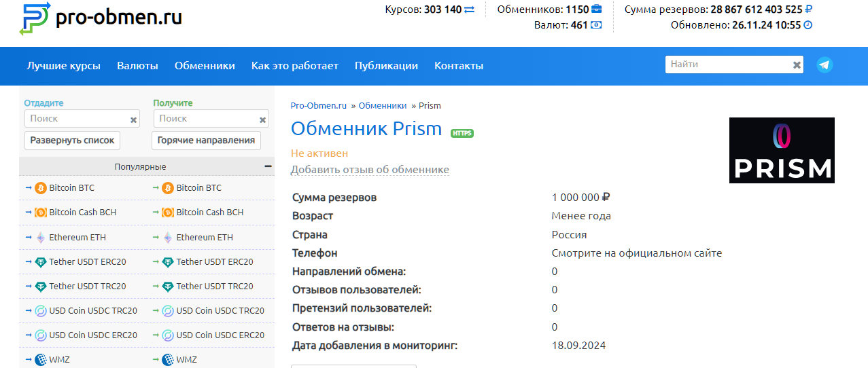Click the Дата добавления в мониторинг label
The width and height of the screenshot is (868, 368).
tap(375, 346)
